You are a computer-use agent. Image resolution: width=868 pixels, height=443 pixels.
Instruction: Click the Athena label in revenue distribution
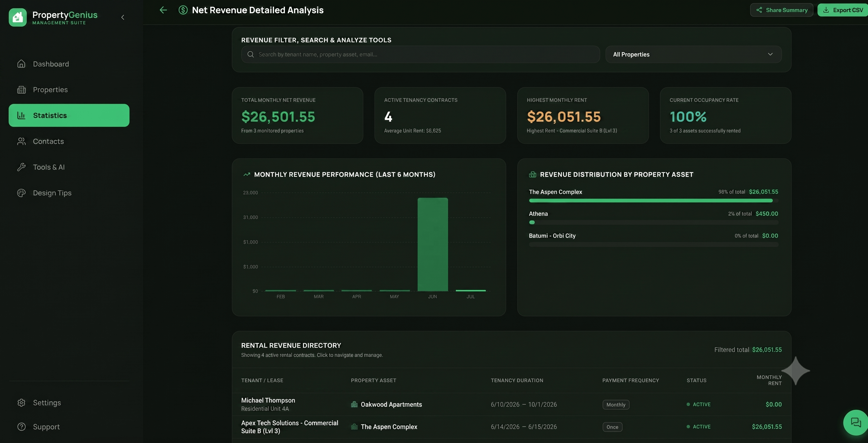(538, 214)
